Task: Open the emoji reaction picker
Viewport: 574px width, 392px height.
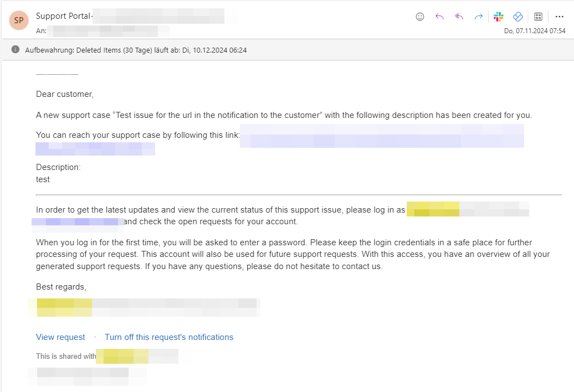Action: click(420, 17)
